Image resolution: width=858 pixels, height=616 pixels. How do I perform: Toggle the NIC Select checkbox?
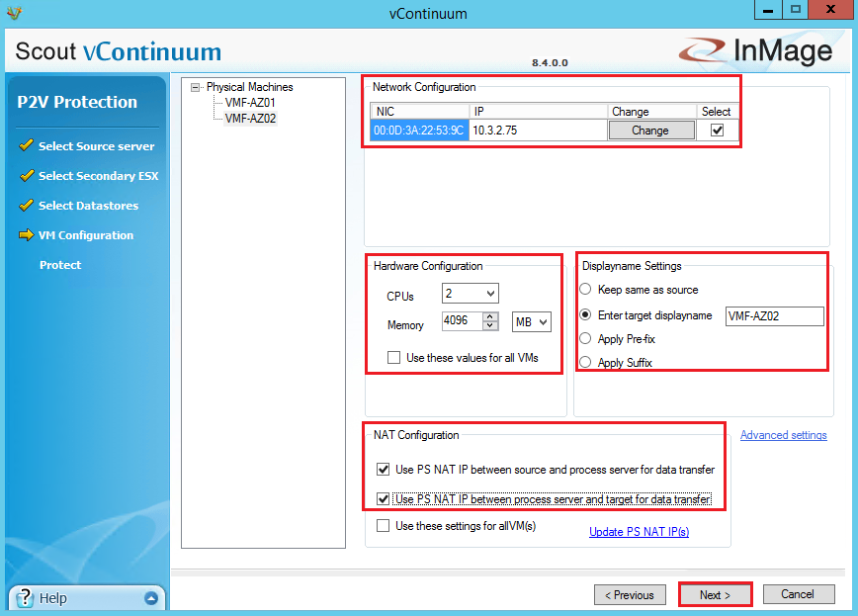(718, 131)
